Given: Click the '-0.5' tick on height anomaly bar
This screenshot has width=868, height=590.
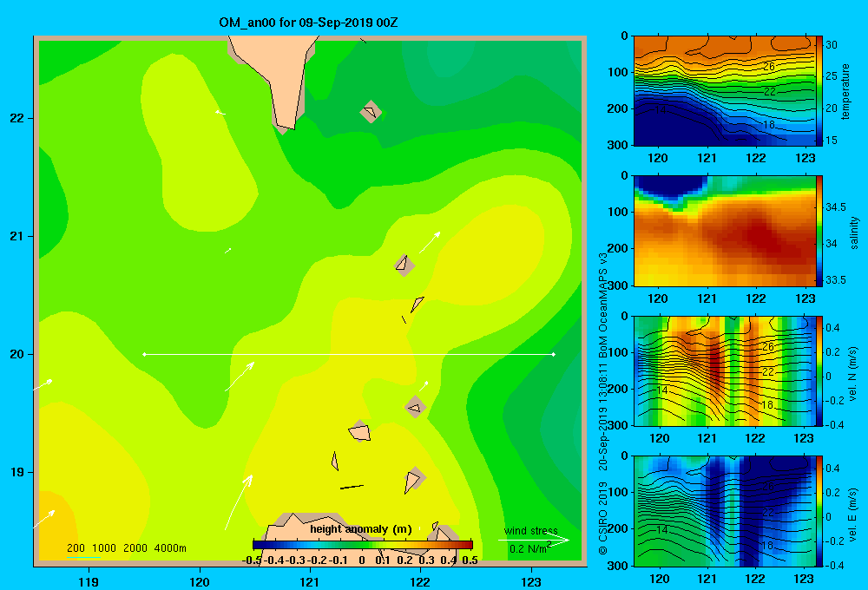Looking at the screenshot, I should [252, 560].
